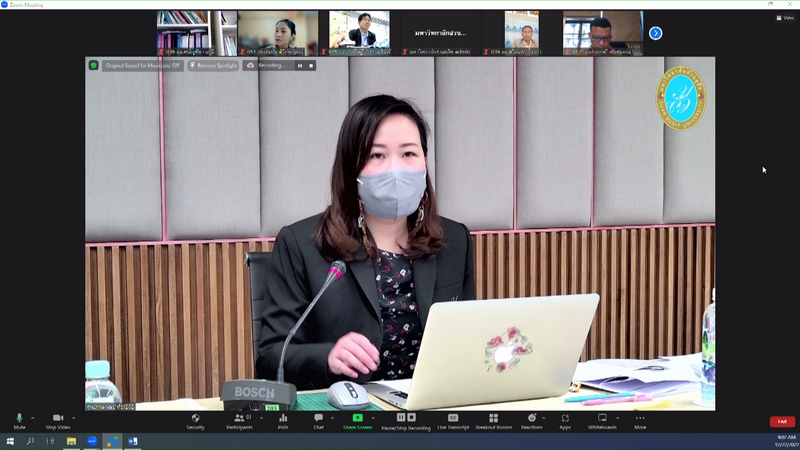Select the man in beige shirt thumbnail

(x=521, y=33)
